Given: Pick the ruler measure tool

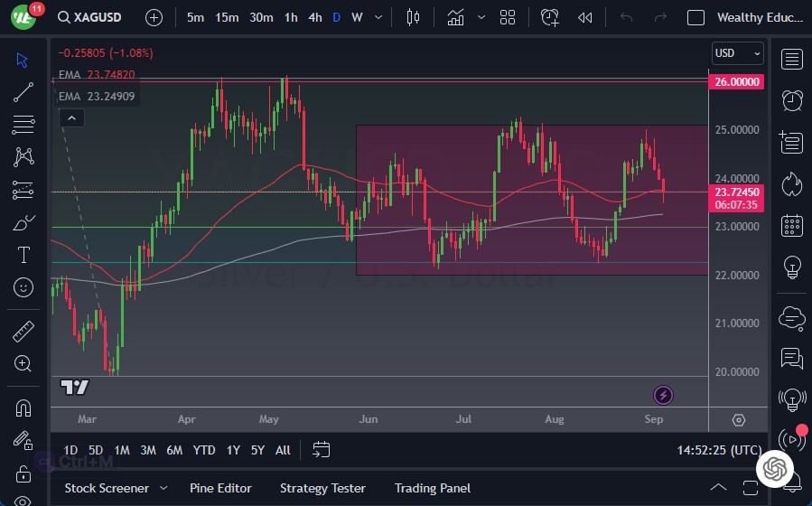Looking at the screenshot, I should (23, 332).
